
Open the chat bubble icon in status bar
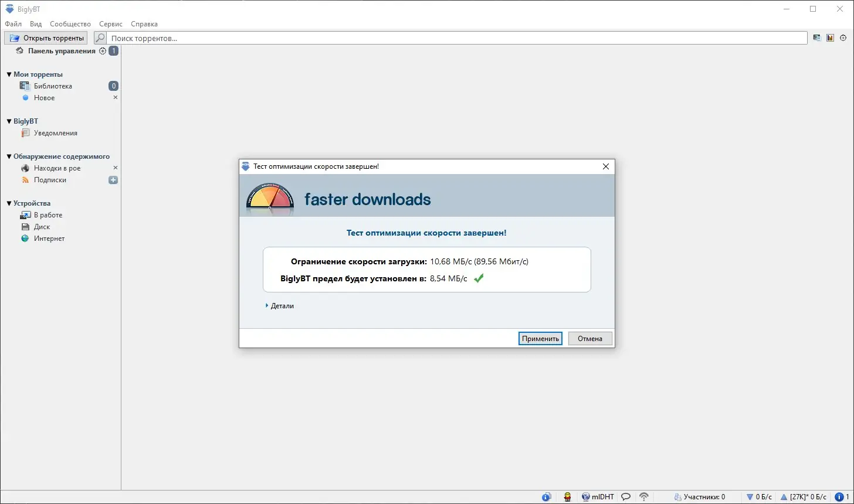pyautogui.click(x=626, y=497)
